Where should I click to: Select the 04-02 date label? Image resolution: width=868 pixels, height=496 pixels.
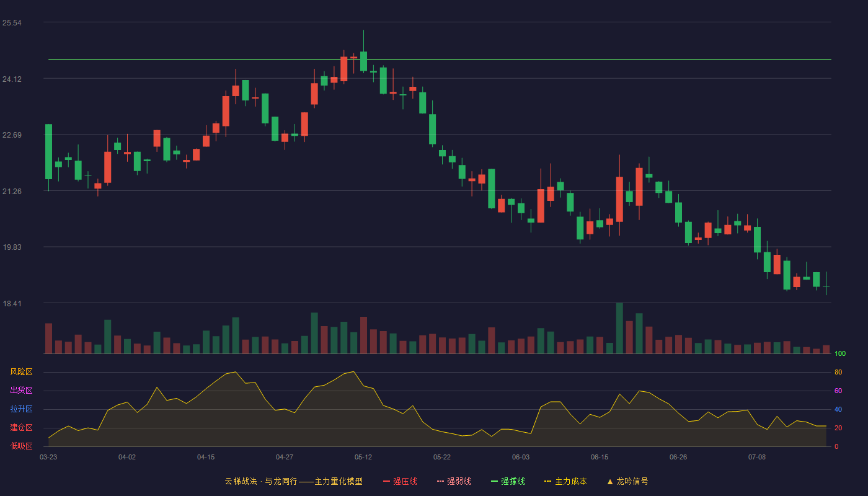[127, 457]
